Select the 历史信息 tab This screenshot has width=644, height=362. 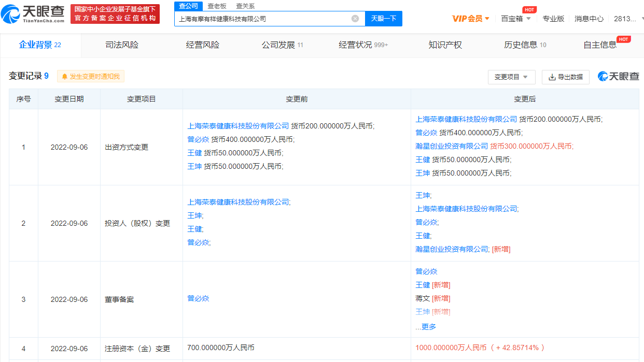(x=525, y=45)
